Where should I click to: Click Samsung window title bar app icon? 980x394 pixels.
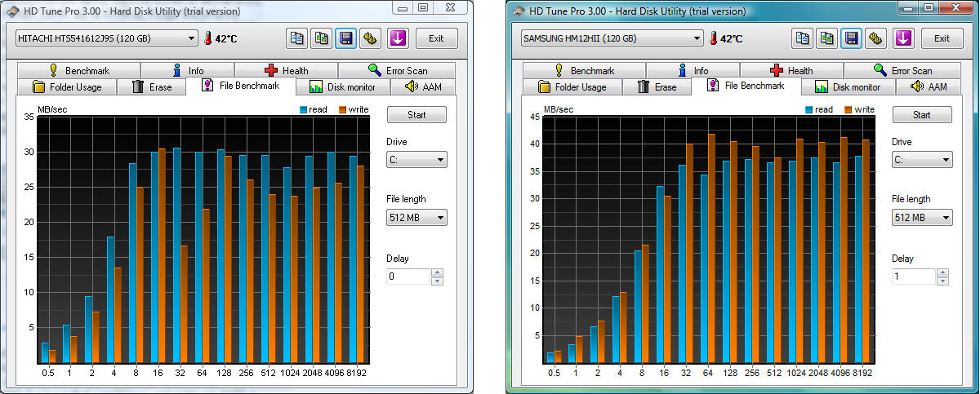coord(518,11)
